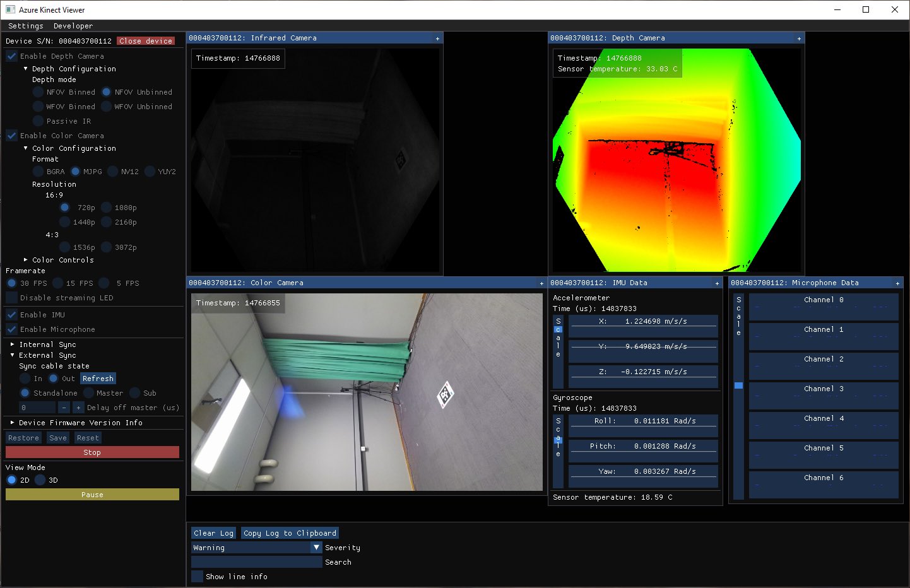Screen dimensions: 910x588
Task: Clear the log
Action: (x=213, y=533)
